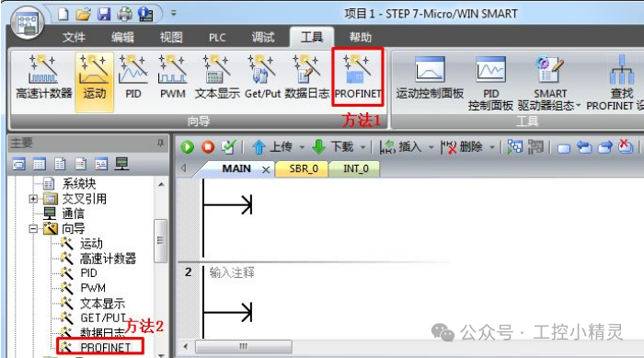
Task: Click the communications monitor icon in navigation bar
Action: coord(121,164)
